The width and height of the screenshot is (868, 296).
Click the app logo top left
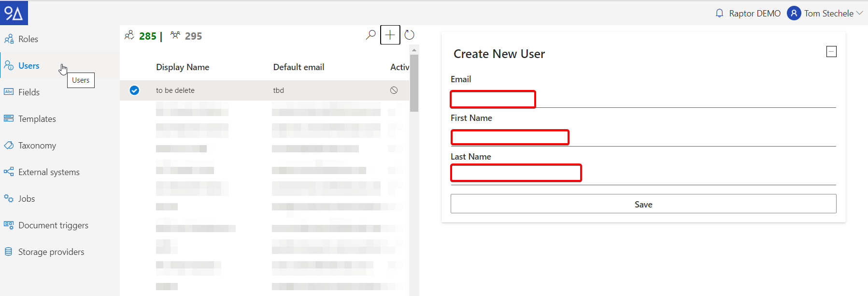pyautogui.click(x=14, y=13)
